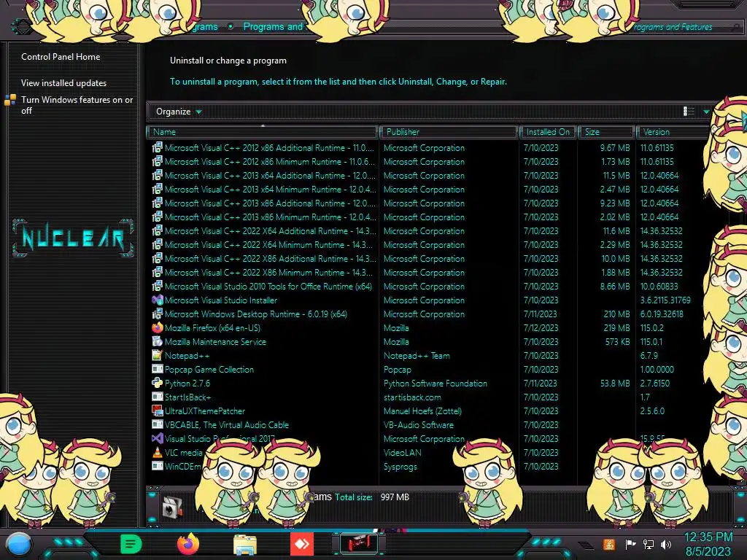Click the StartIsBack+ entry icon
The image size is (747, 560).
click(158, 397)
